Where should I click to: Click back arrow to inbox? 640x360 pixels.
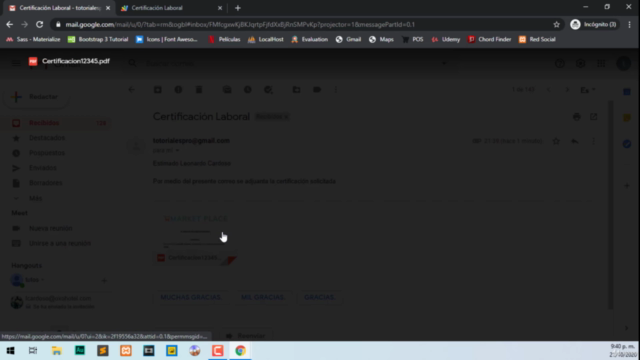(131, 90)
